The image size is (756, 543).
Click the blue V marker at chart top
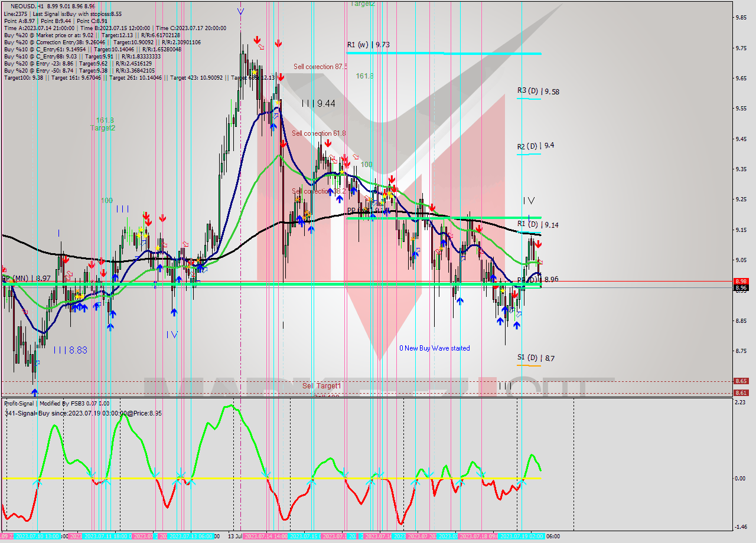pos(240,11)
